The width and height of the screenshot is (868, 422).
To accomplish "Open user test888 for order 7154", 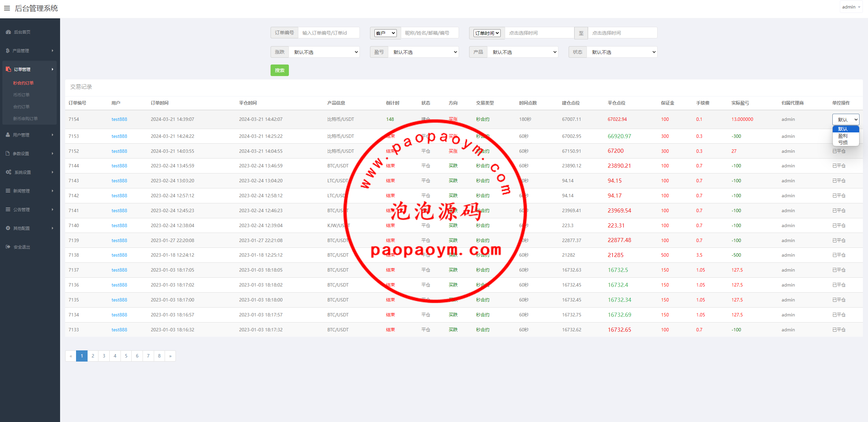I will (119, 119).
